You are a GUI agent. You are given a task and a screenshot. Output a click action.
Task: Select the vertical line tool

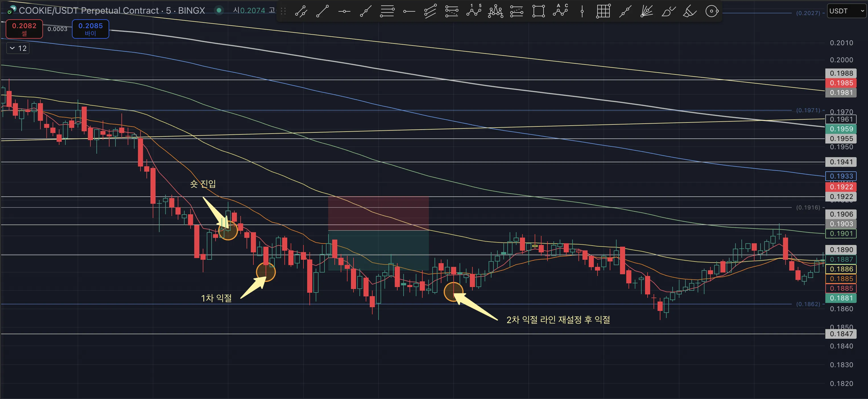point(582,11)
